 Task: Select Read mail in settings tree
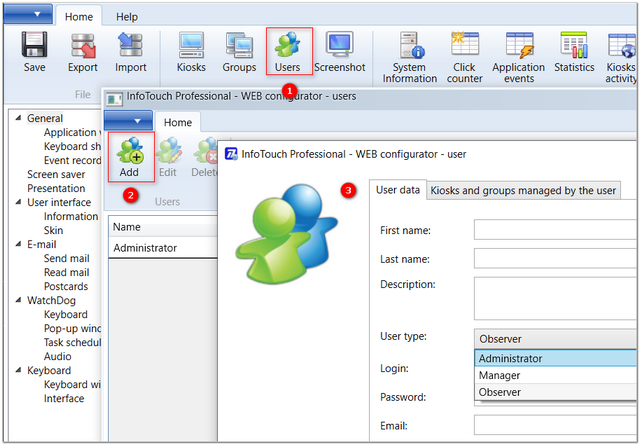tap(67, 272)
